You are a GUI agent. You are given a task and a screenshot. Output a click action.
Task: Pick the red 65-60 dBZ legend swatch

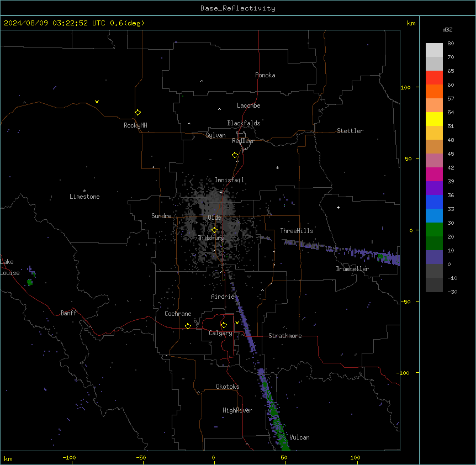[434, 78]
